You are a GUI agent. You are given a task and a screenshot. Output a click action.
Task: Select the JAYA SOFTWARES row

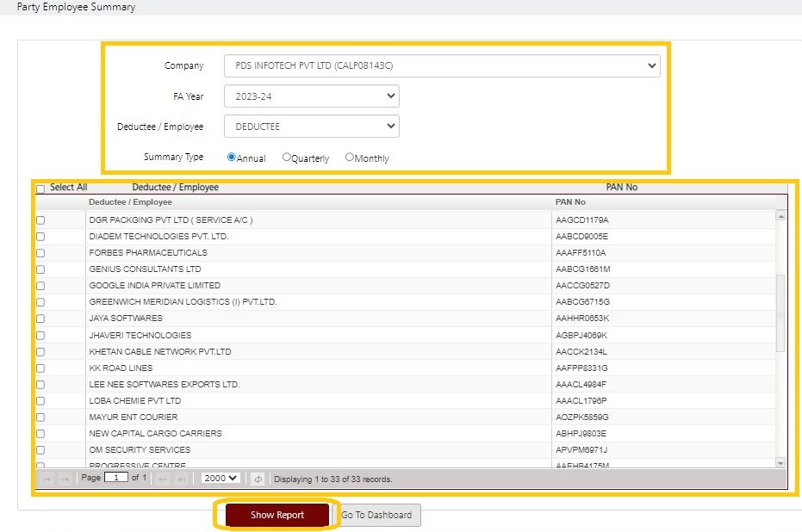click(40, 319)
